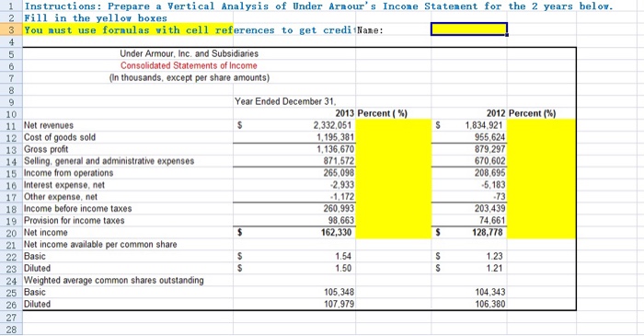Click the 2012 net income 128,778
644x336 pixels.
[x=488, y=233]
